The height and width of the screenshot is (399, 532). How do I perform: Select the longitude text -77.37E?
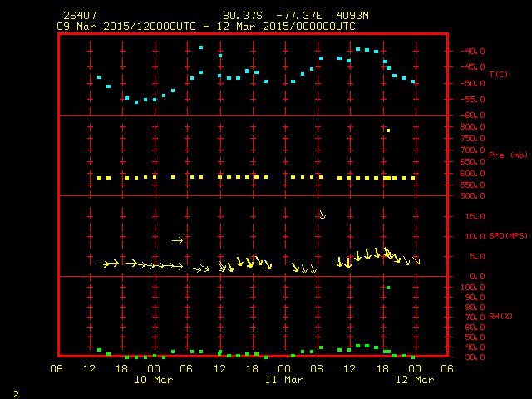pos(299,16)
